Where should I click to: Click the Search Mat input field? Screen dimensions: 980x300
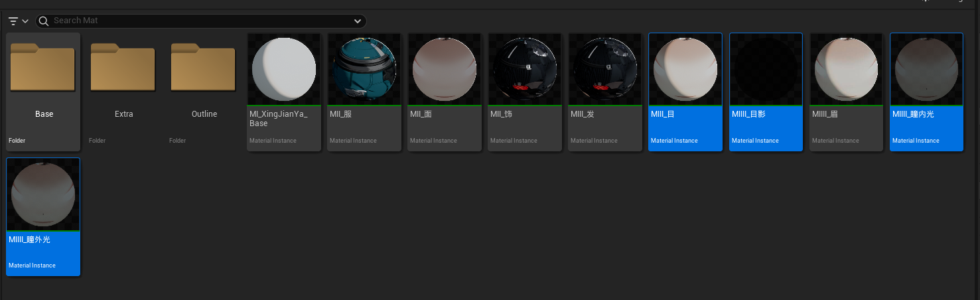tap(199, 21)
